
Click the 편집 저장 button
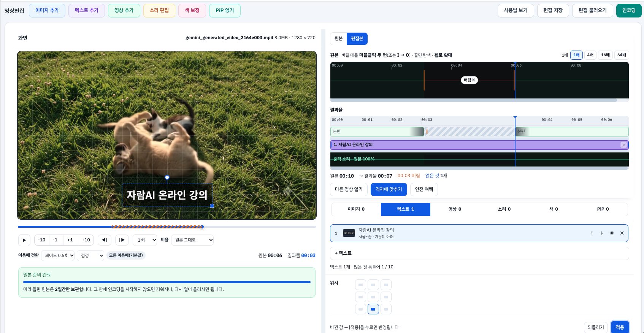pyautogui.click(x=553, y=11)
